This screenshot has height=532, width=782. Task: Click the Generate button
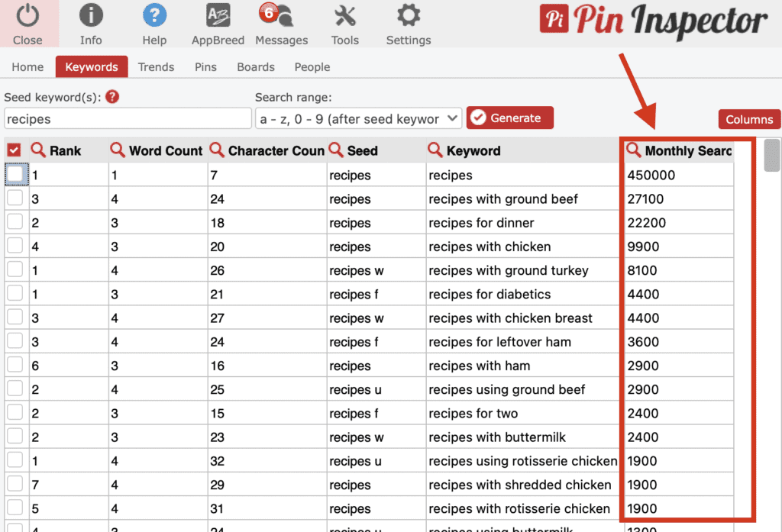[x=509, y=118]
